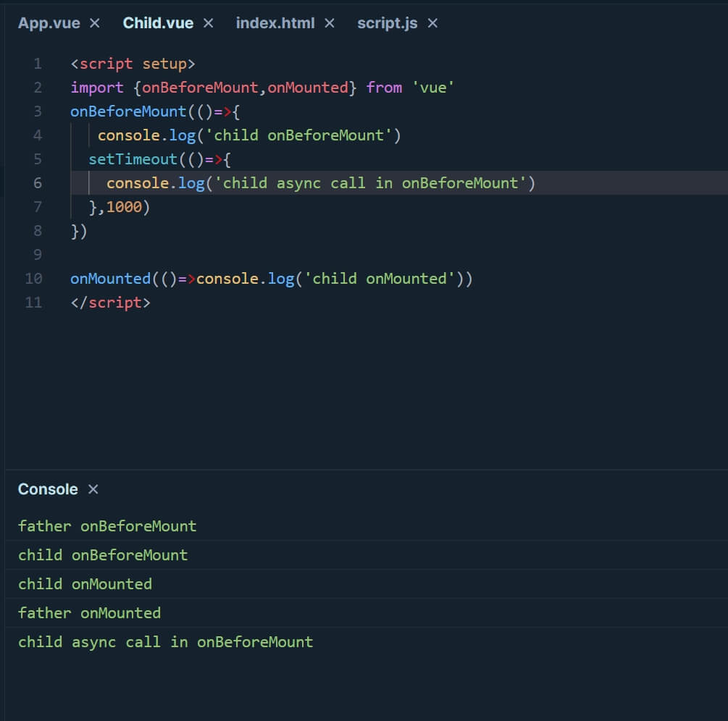Close the Console panel
Screen dimensions: 728x721
[93, 489]
